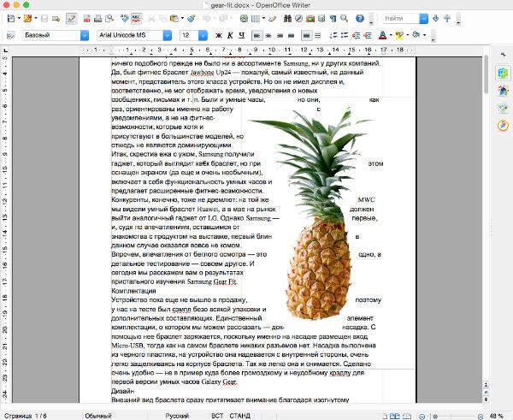Screen dimensions: 513x420
Task: Open the Find & Replace binoculars
Action: tap(287, 18)
